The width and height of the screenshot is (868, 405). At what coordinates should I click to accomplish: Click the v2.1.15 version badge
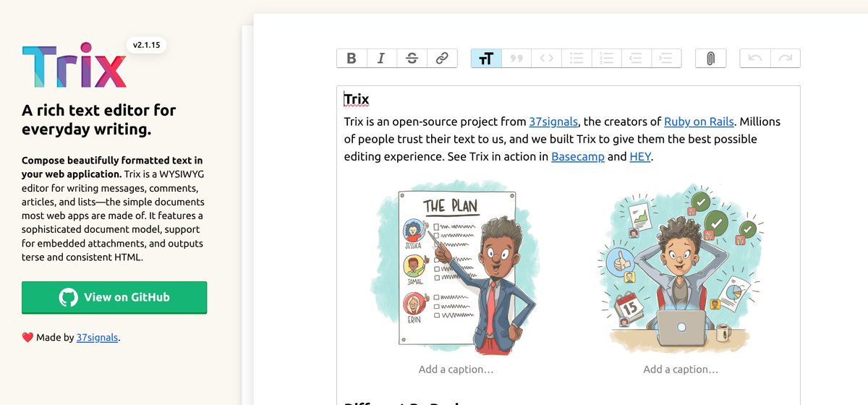coord(146,45)
